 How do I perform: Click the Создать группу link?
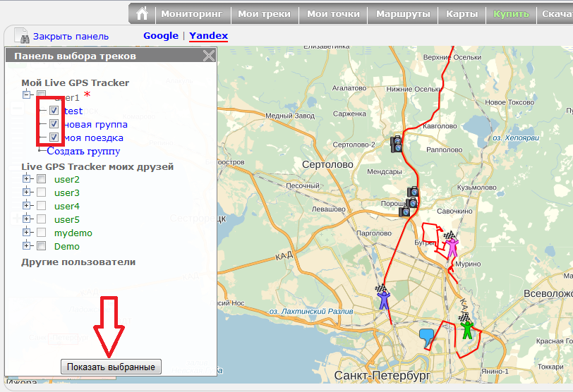83,151
